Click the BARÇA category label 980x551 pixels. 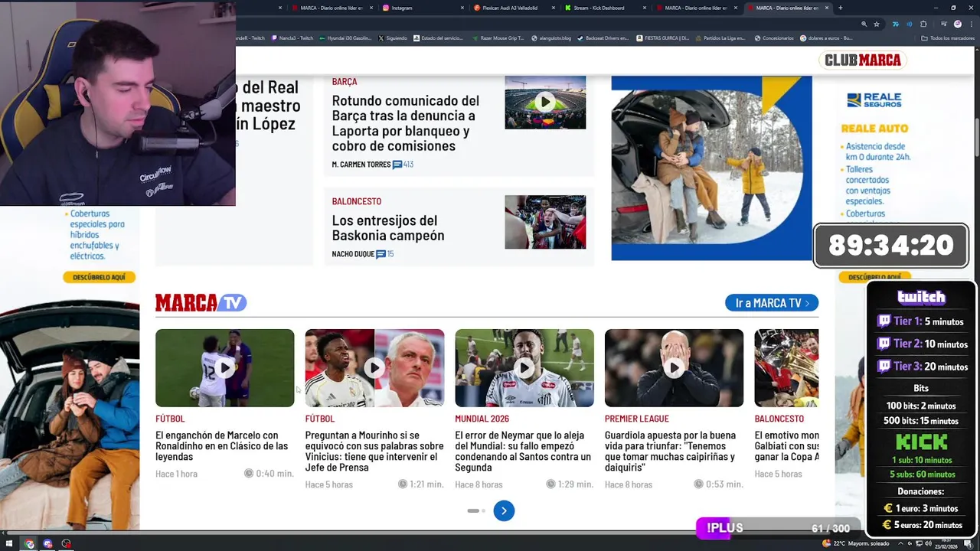tap(345, 81)
